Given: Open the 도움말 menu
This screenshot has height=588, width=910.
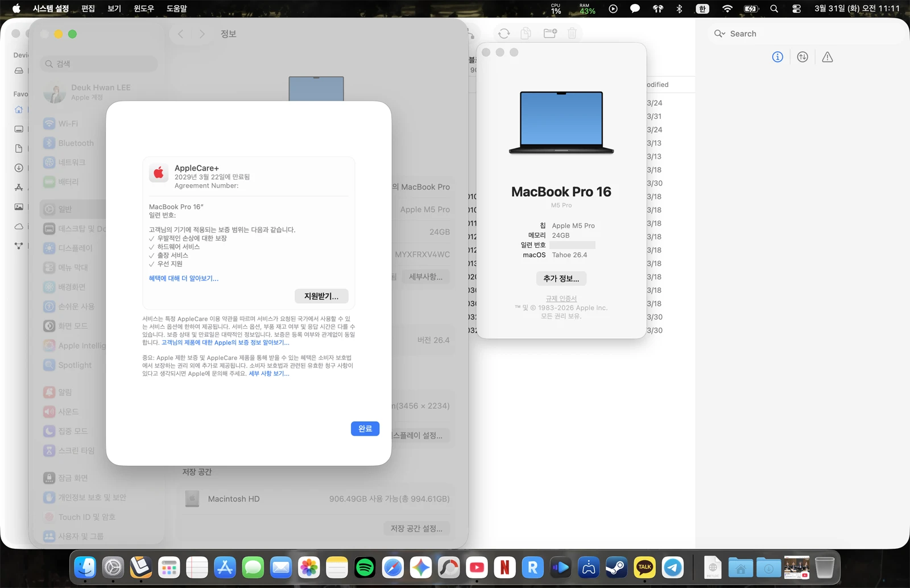Looking at the screenshot, I should tap(177, 9).
